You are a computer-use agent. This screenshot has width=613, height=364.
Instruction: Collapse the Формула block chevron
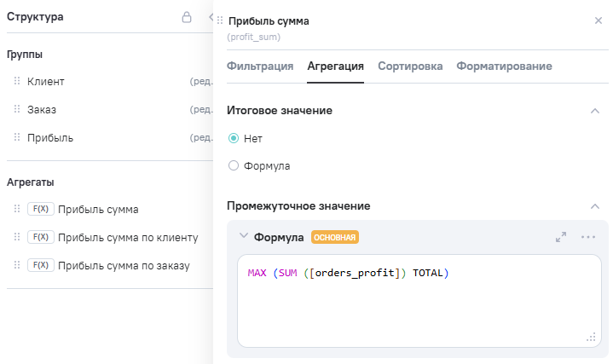pos(244,236)
